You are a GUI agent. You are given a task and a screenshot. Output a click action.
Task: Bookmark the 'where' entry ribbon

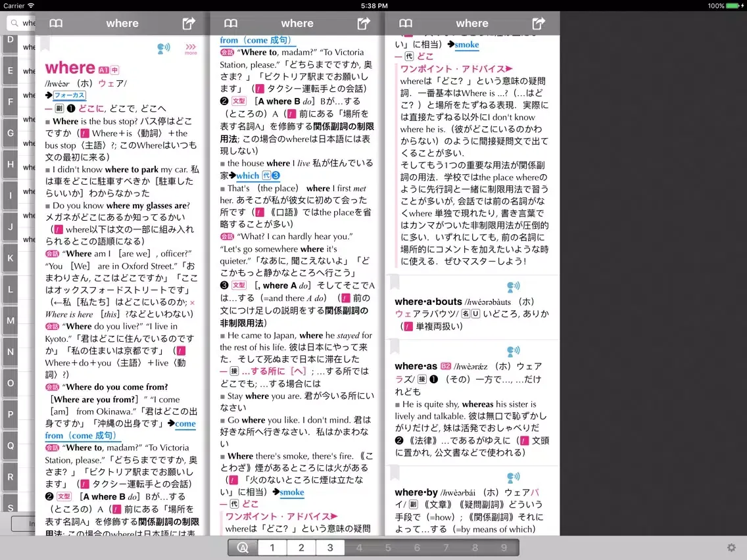(x=45, y=44)
